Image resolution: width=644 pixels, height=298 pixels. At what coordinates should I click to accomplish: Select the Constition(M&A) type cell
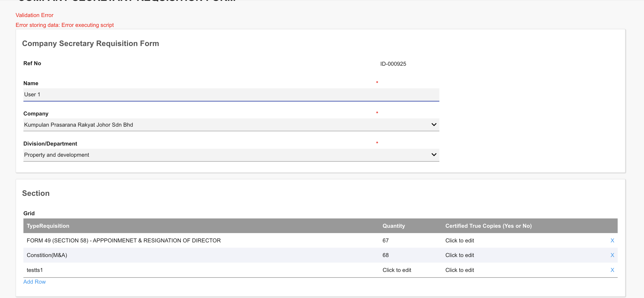click(47, 255)
